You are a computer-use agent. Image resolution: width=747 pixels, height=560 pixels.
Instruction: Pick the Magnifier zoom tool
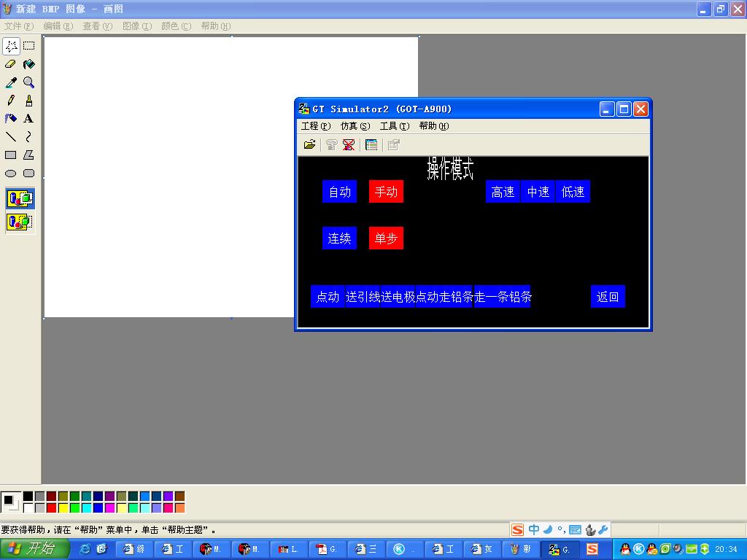pyautogui.click(x=28, y=82)
